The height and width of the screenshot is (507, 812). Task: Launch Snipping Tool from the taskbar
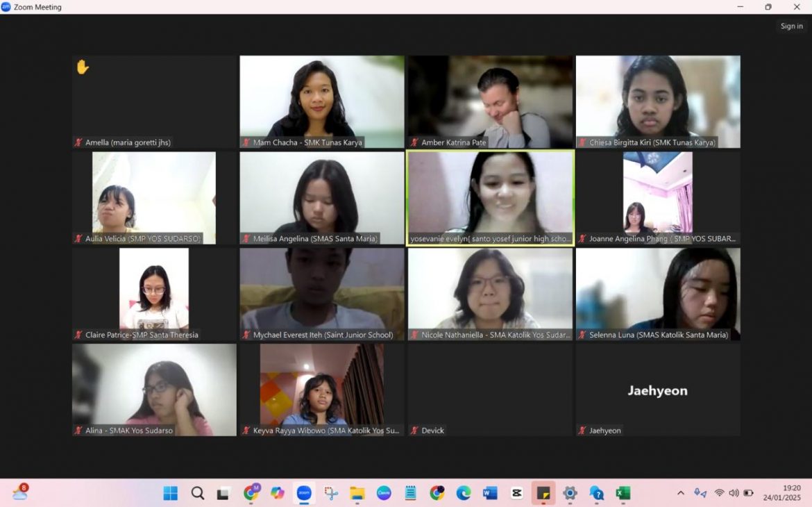(x=331, y=493)
